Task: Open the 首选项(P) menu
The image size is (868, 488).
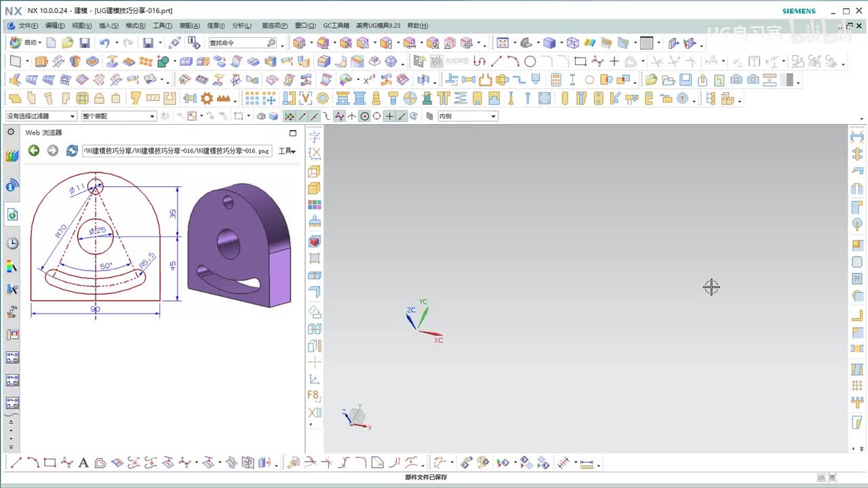Action: pos(275,26)
